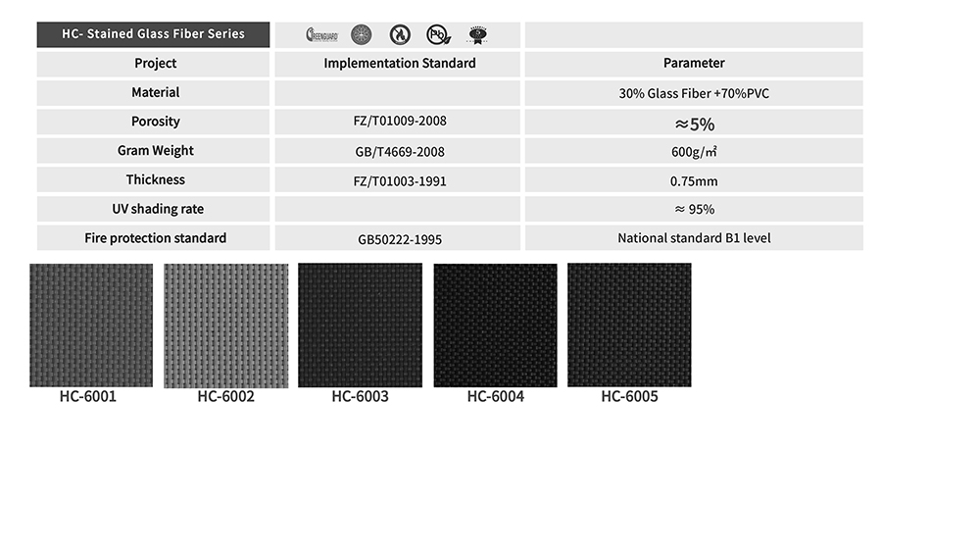
Task: Click the lead-free Pb icon
Action: pos(437,35)
